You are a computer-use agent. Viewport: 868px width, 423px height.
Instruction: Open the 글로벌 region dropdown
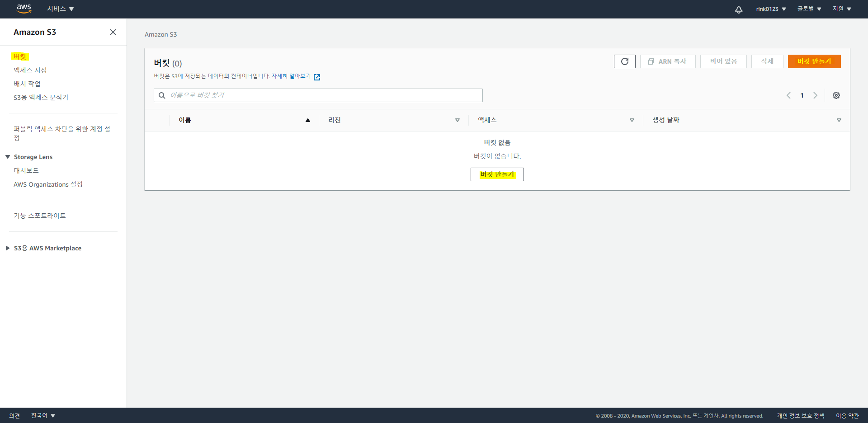coord(809,9)
